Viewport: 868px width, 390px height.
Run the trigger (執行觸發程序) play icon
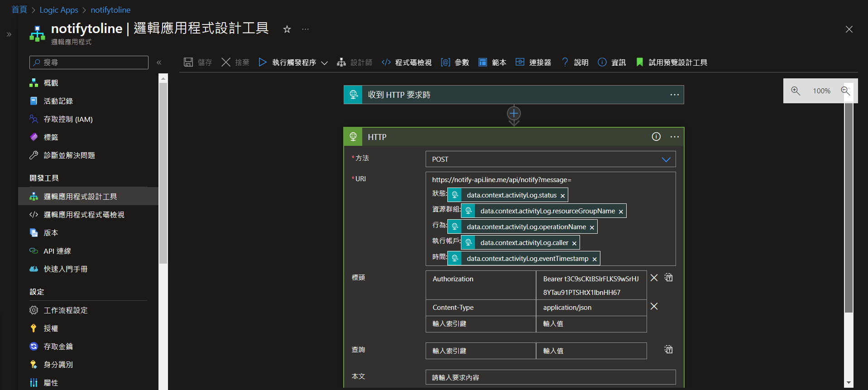[x=263, y=62]
